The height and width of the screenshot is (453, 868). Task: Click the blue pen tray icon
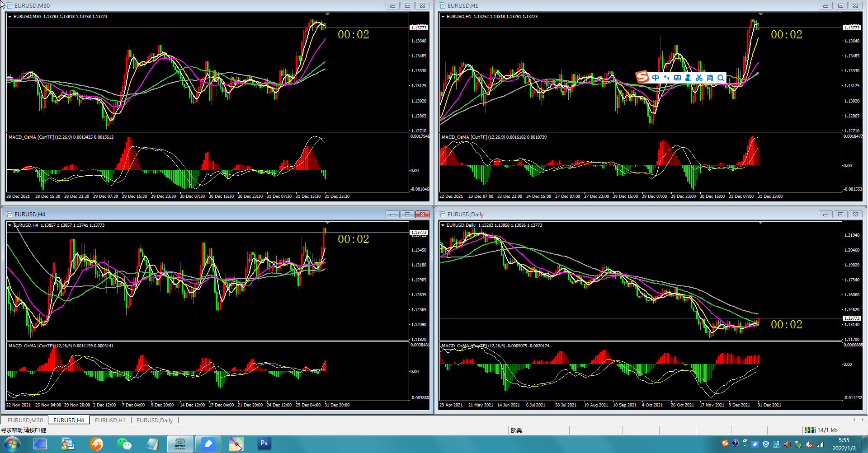click(x=755, y=444)
